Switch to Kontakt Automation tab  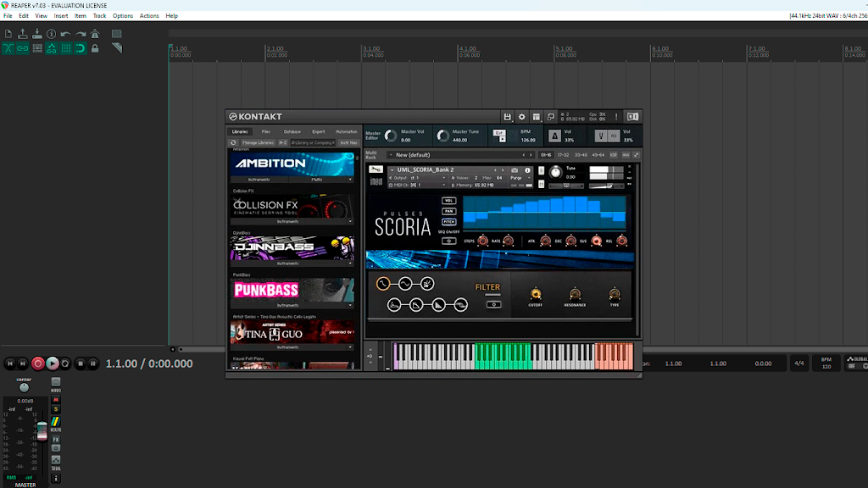click(x=347, y=131)
